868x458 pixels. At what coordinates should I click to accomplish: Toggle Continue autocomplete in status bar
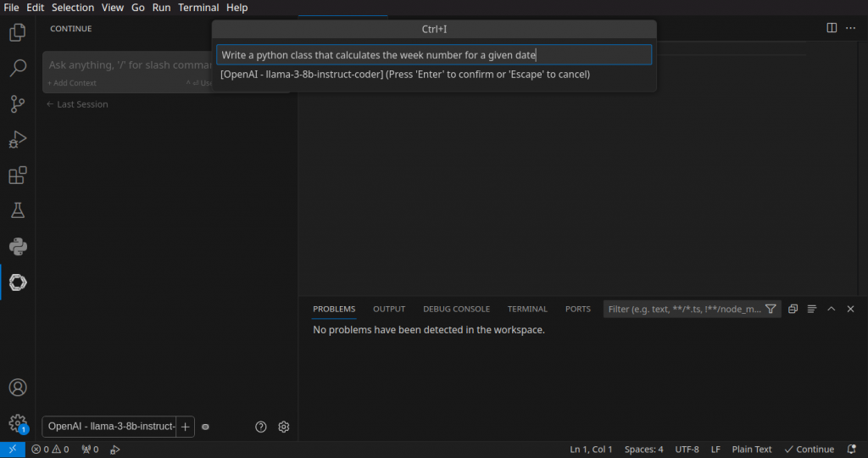810,450
